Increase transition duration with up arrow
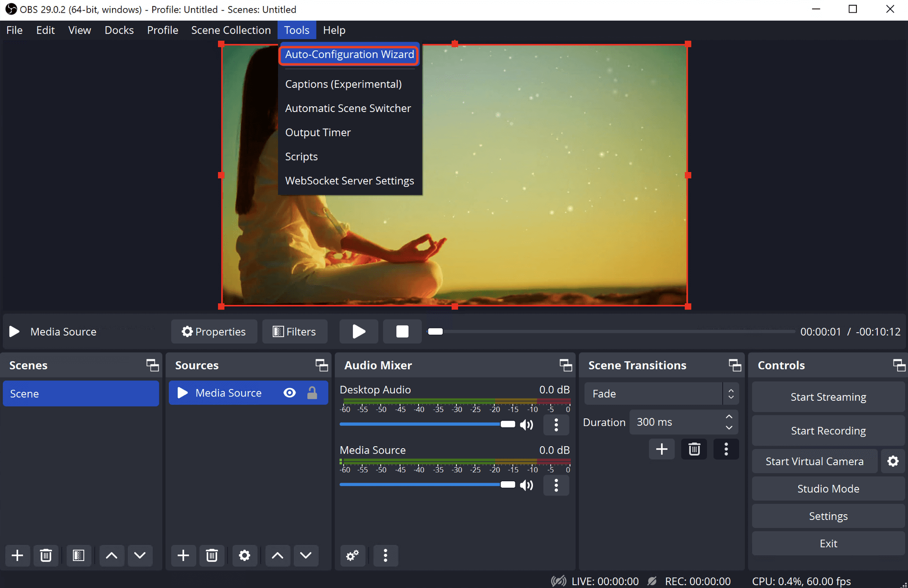The image size is (908, 588). (729, 416)
